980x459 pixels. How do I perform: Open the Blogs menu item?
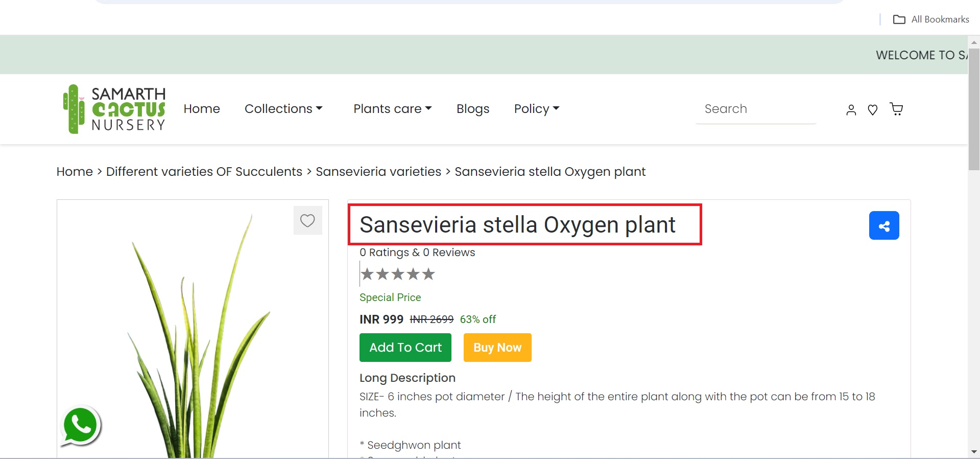(x=473, y=109)
